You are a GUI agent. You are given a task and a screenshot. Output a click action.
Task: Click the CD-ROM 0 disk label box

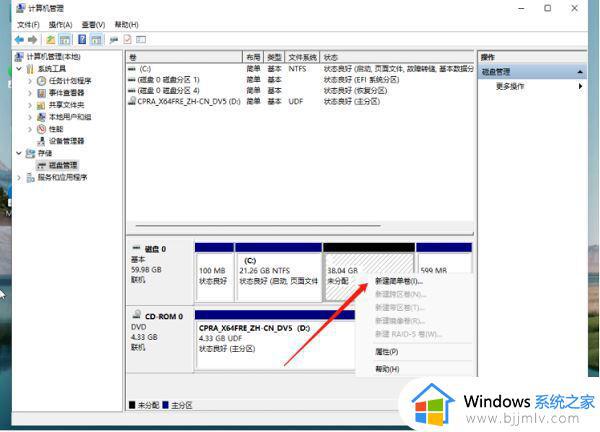160,339
